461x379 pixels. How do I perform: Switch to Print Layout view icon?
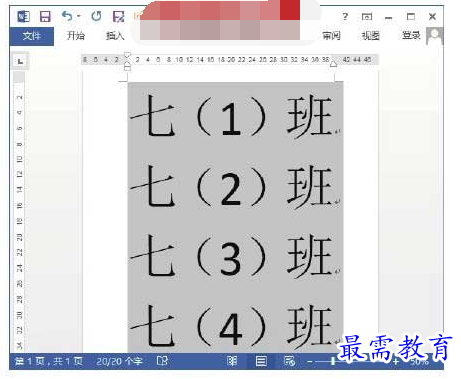pyautogui.click(x=261, y=361)
